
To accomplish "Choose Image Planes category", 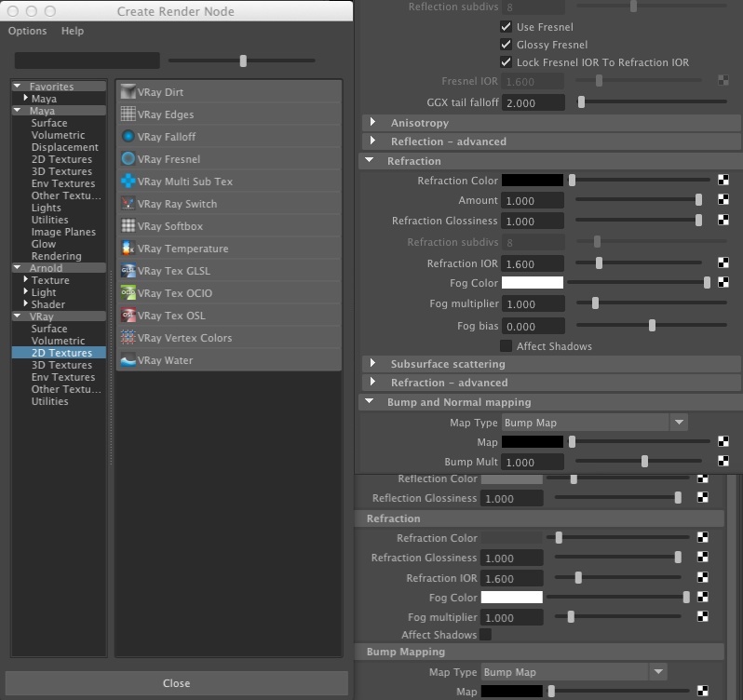I will coord(63,232).
